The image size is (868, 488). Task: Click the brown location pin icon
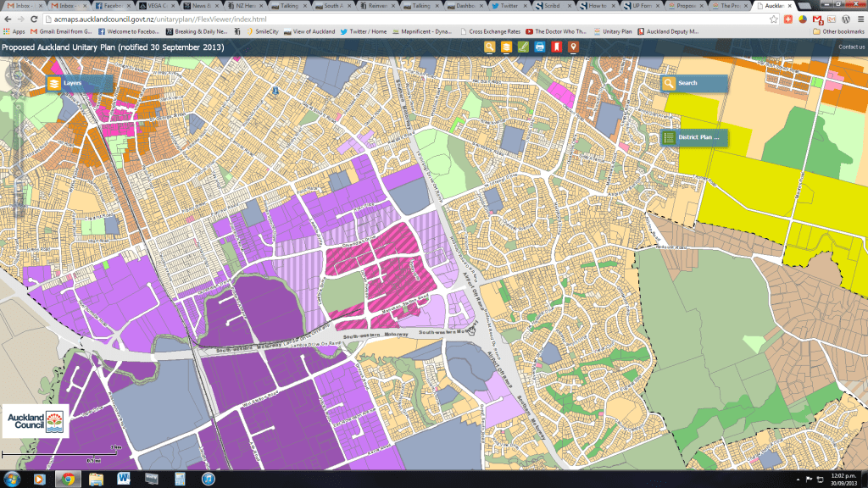pyautogui.click(x=573, y=47)
